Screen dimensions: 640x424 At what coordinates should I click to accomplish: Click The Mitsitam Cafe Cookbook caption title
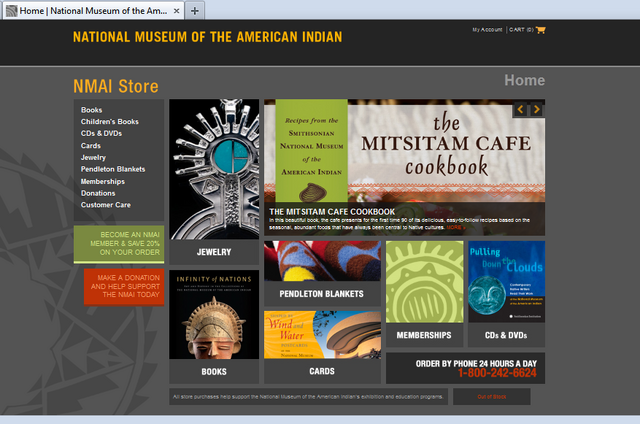click(x=332, y=212)
